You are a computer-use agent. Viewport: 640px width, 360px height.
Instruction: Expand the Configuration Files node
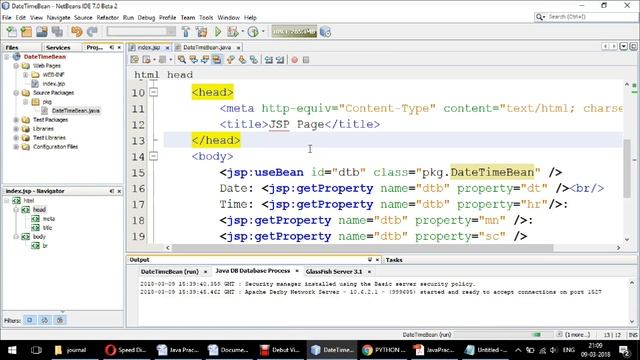pos(16,147)
